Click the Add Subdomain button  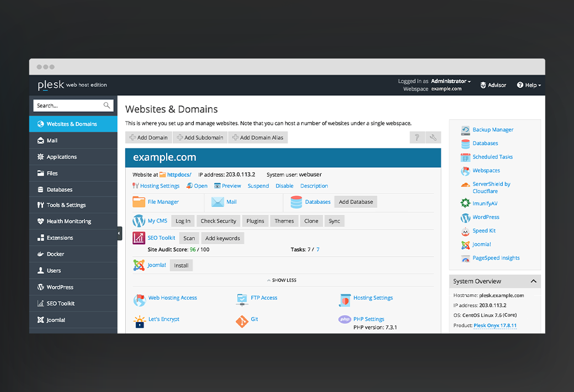click(x=200, y=137)
